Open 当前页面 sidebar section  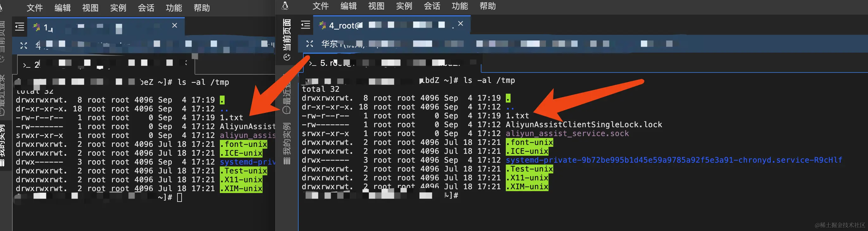tap(287, 35)
